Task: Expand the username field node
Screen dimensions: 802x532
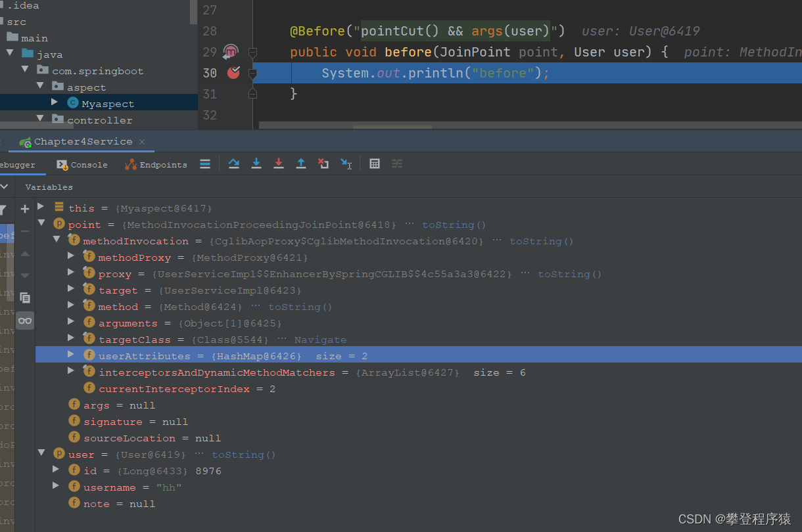Action: (56, 487)
